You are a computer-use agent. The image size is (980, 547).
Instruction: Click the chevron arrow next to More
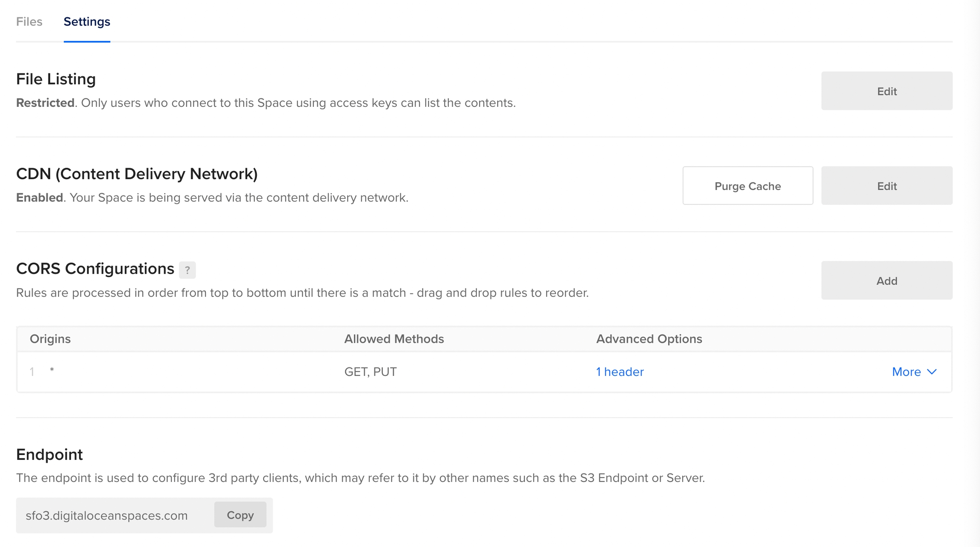click(932, 372)
